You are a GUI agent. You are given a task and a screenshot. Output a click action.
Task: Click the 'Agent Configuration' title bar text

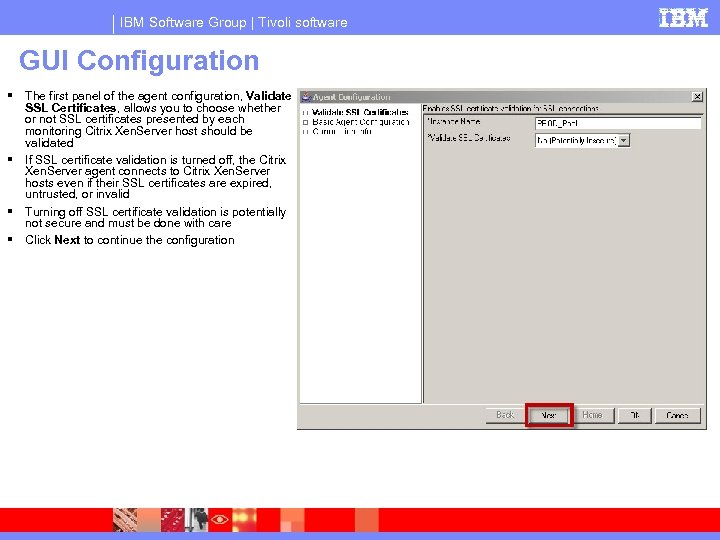point(352,97)
